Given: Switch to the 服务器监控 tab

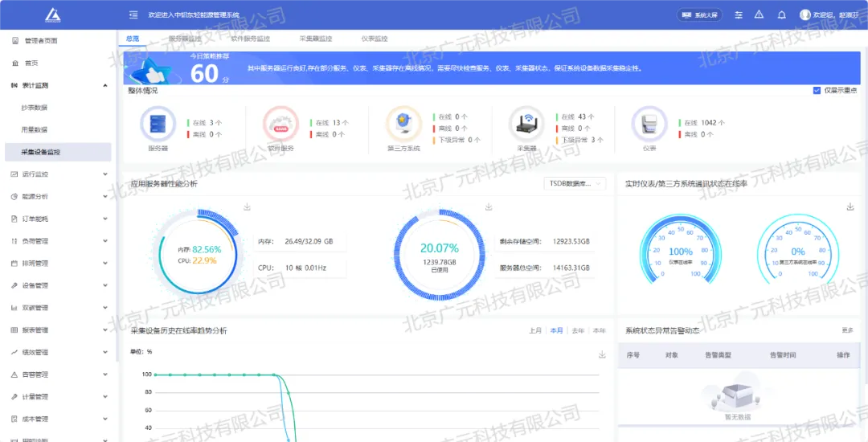Looking at the screenshot, I should click(186, 39).
